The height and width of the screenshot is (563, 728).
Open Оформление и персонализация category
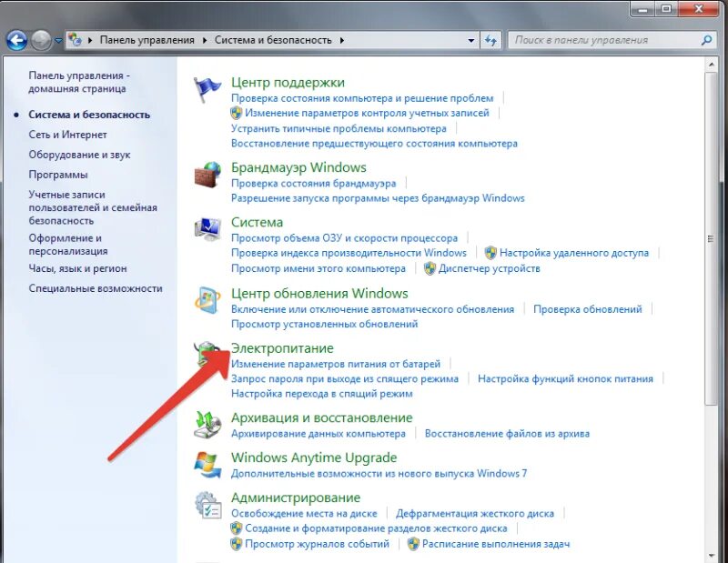click(x=67, y=245)
